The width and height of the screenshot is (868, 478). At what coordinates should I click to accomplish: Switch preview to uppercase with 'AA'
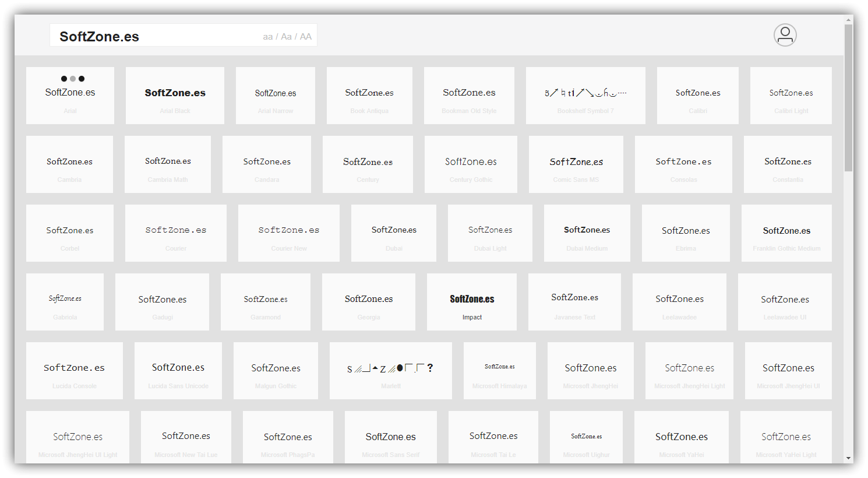(306, 37)
